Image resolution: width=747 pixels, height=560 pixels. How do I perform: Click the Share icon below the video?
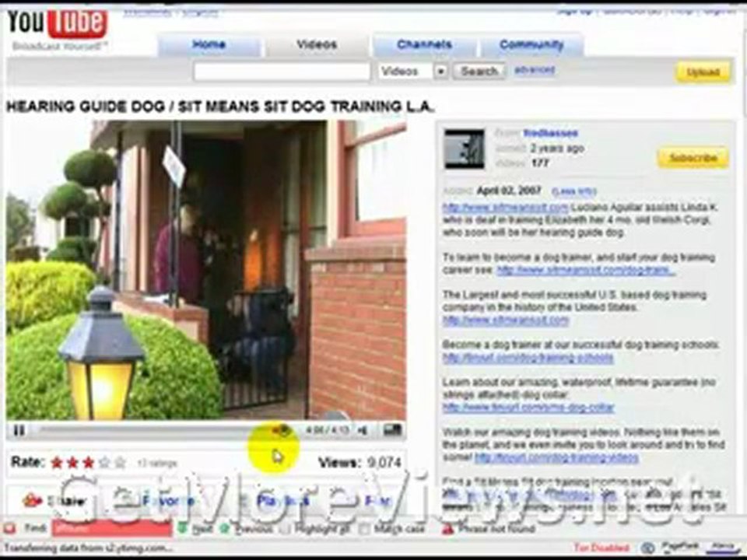click(x=33, y=500)
